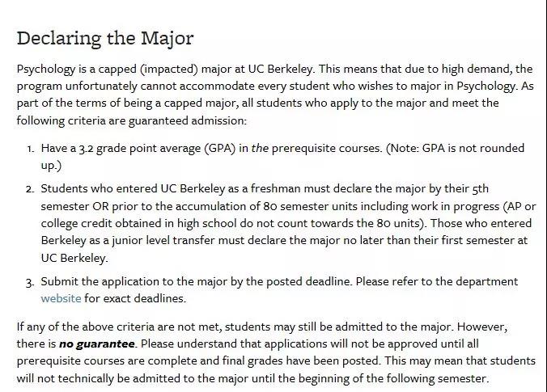Click the italic "the" before prerequisite courses
This screenshot has width=547, height=392.
click(x=260, y=149)
